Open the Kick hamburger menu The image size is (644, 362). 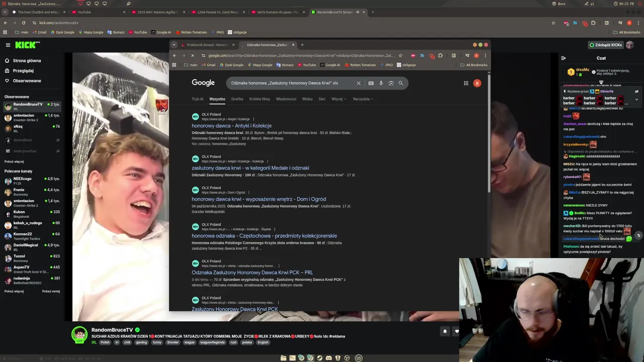click(8, 45)
